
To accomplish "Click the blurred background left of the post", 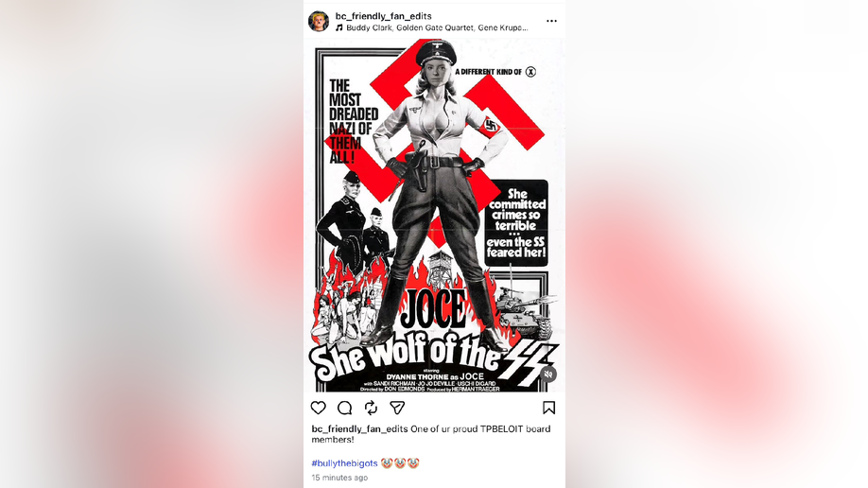I will [x=151, y=244].
